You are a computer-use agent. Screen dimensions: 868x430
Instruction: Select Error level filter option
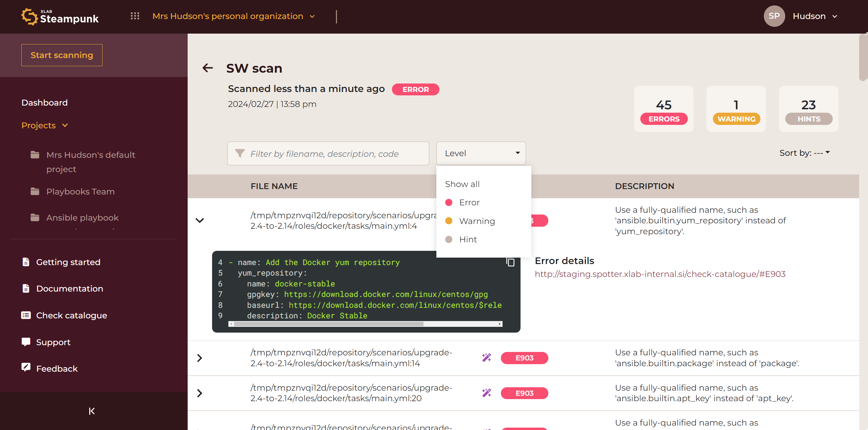pyautogui.click(x=469, y=203)
